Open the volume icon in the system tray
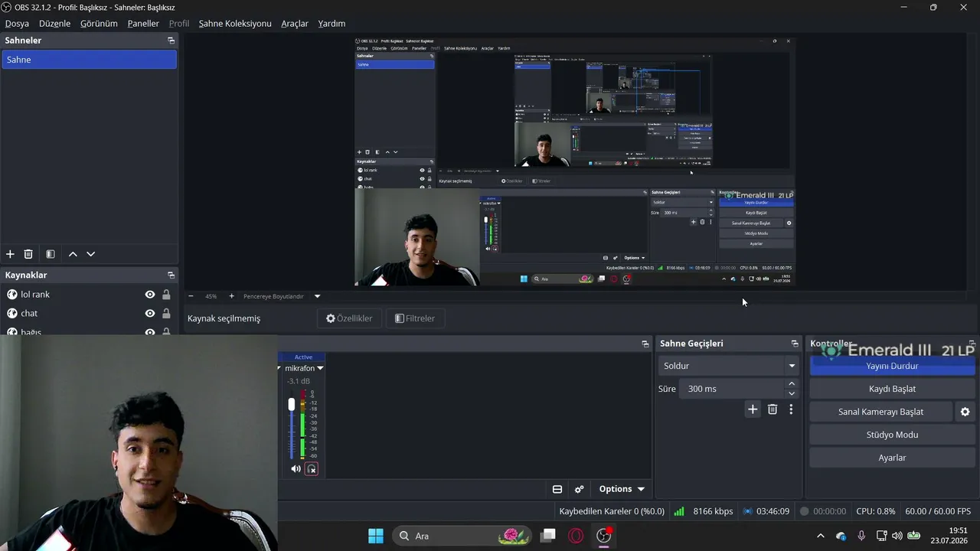Screen dimensions: 980x551 pyautogui.click(x=897, y=536)
